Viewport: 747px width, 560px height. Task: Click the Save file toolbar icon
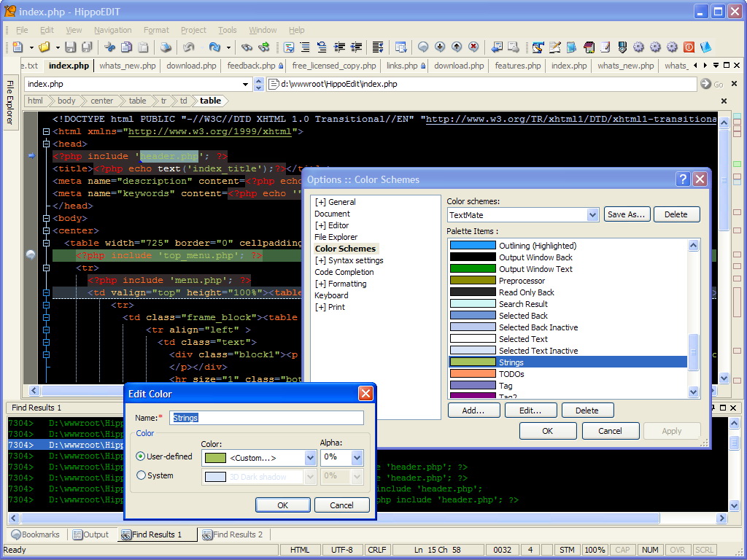[x=70, y=47]
